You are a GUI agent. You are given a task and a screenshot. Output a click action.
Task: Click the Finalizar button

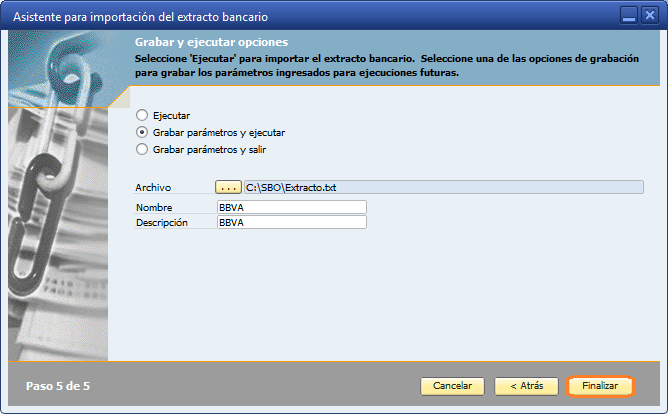pos(600,386)
